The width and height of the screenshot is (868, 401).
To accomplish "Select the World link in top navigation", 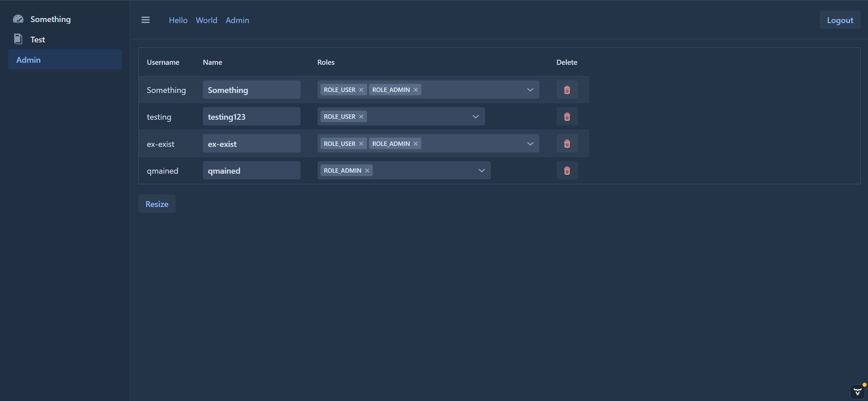I will pyautogui.click(x=206, y=20).
